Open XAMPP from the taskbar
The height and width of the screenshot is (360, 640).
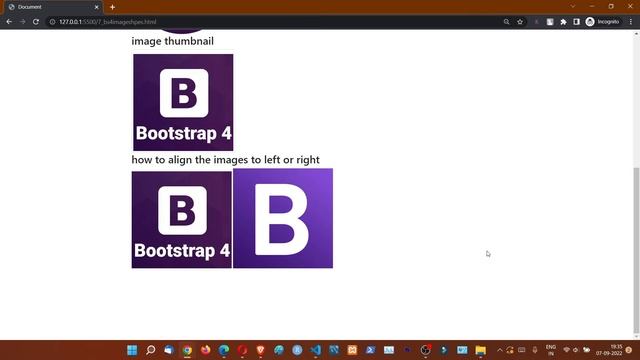tap(352, 350)
